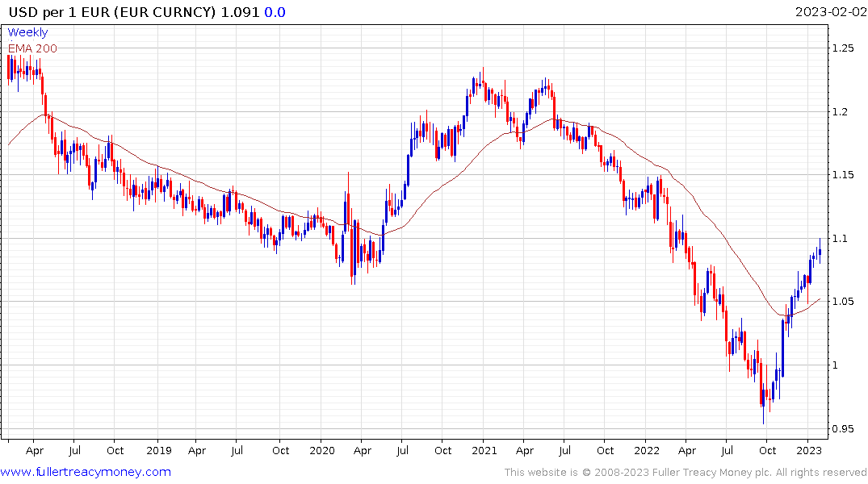Click the blue change value 0.0
Image resolution: width=868 pixels, height=484 pixels.
(275, 12)
